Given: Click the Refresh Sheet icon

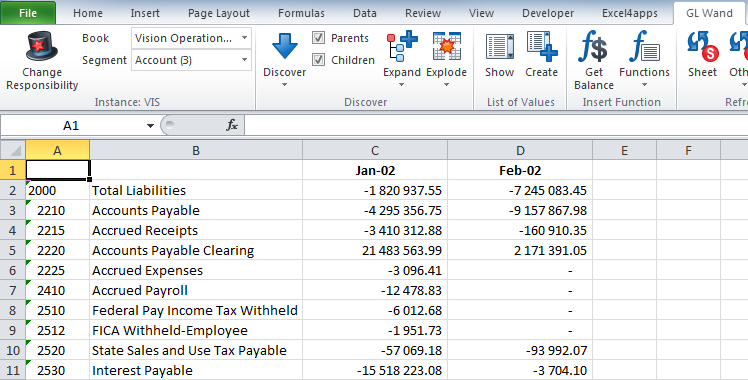Looking at the screenshot, I should (x=703, y=46).
